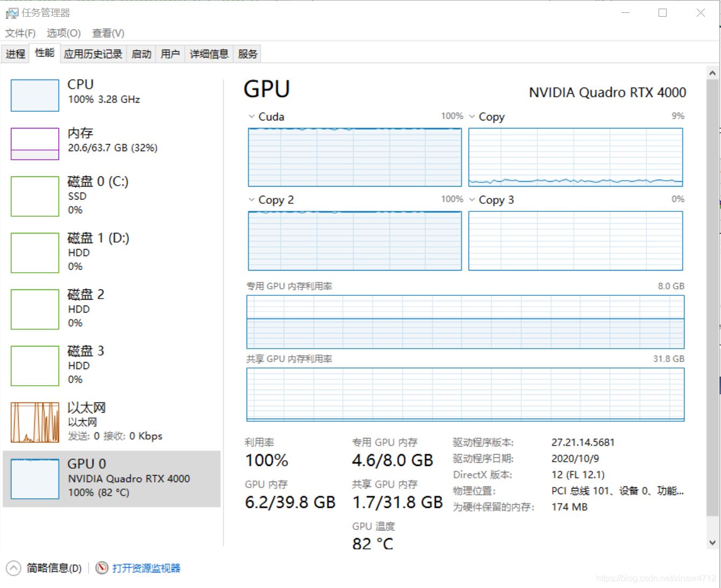Image resolution: width=721 pixels, height=588 pixels.
Task: Select the 磁盘 1 (D:) thumbnail
Action: [35, 253]
